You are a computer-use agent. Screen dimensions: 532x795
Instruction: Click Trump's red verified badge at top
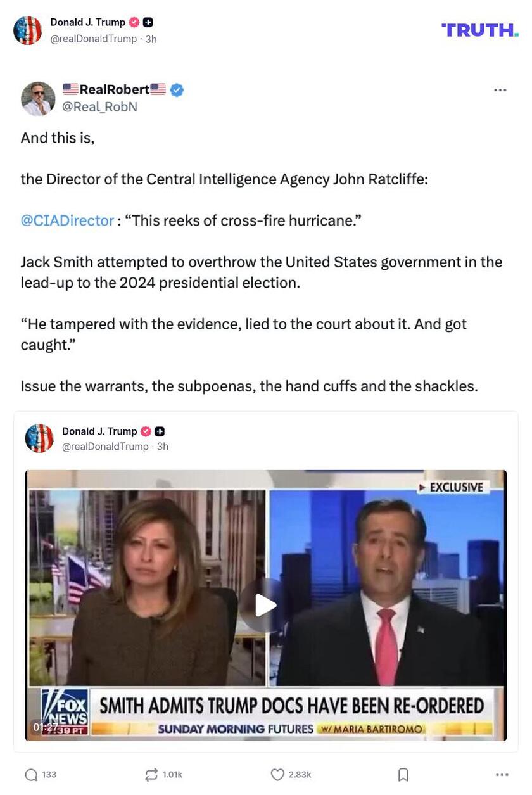134,22
